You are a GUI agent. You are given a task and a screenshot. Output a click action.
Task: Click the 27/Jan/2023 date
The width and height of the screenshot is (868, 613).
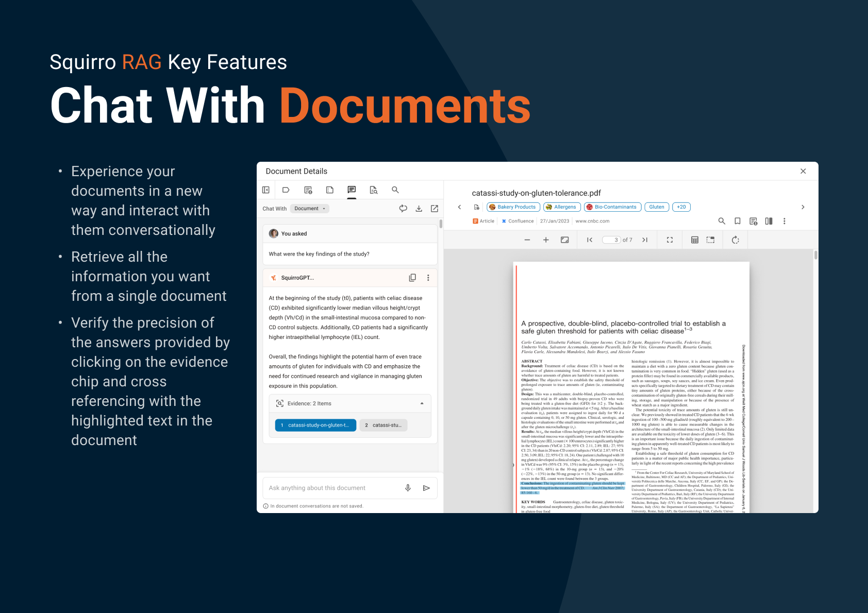[555, 221]
